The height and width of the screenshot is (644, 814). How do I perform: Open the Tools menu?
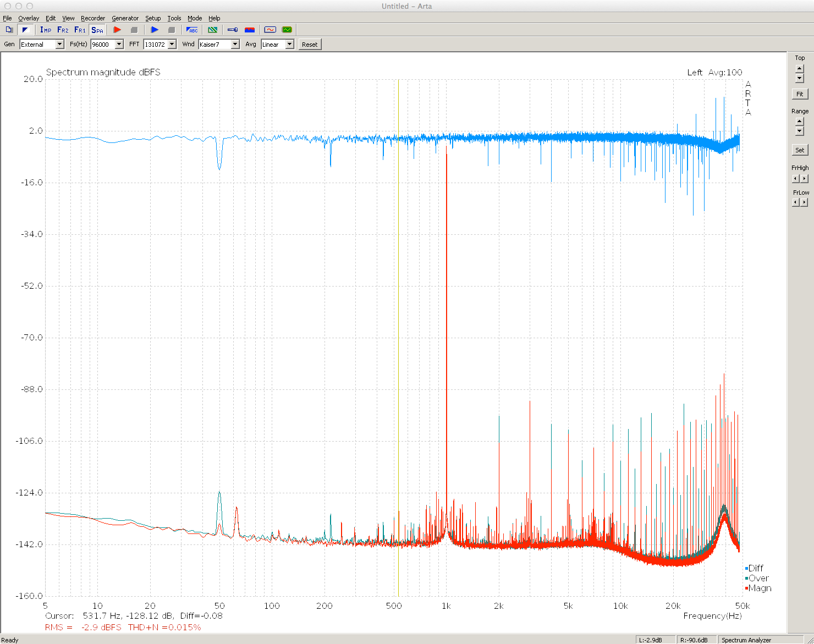(x=174, y=18)
